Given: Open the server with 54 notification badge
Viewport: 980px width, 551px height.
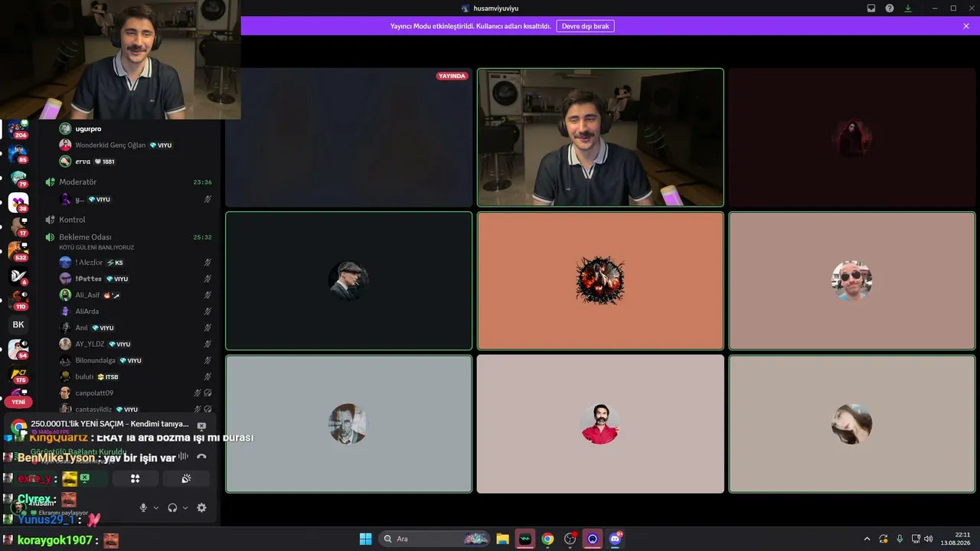Looking at the screenshot, I should 18,349.
